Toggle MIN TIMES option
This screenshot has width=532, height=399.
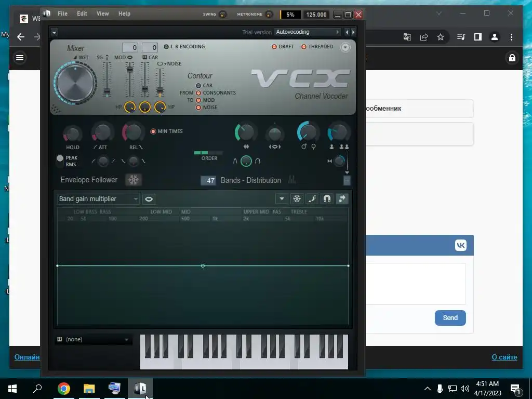[x=167, y=131]
